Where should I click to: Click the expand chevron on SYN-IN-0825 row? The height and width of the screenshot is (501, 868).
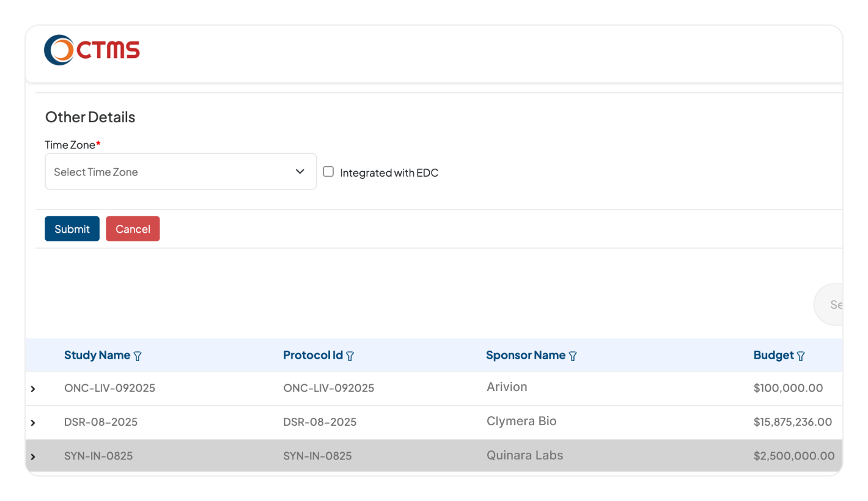coord(32,456)
